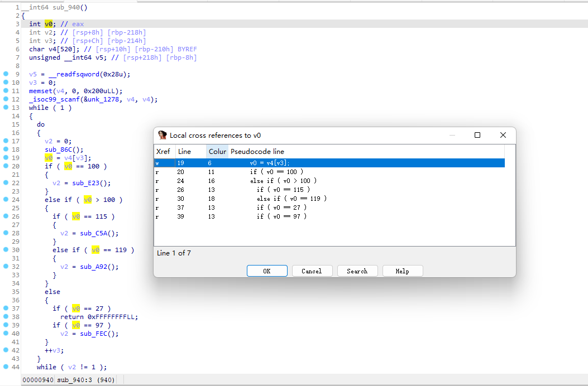The width and height of the screenshot is (588, 386).
Task: Click the breakpoint dot beside the _isoc99_scanf line
Action: tap(4, 99)
